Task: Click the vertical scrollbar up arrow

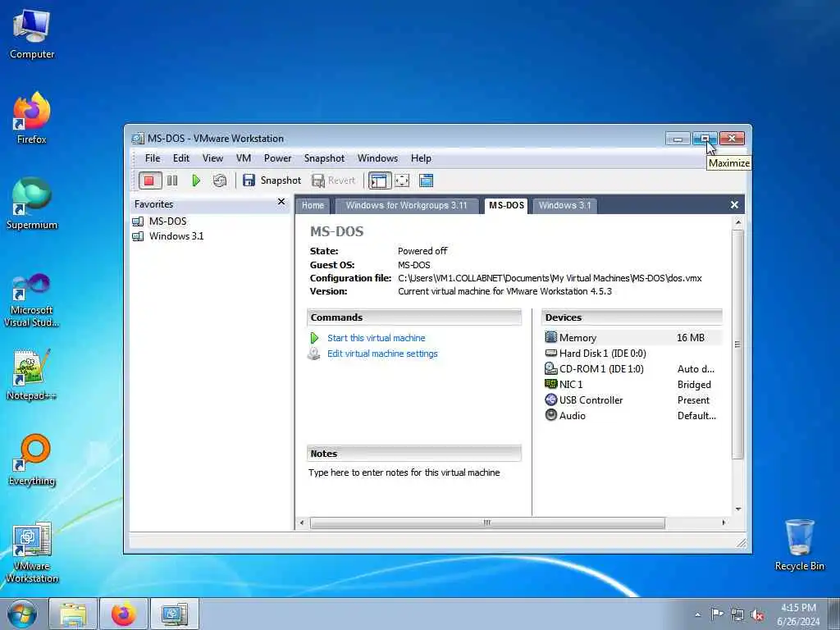Action: [x=738, y=221]
